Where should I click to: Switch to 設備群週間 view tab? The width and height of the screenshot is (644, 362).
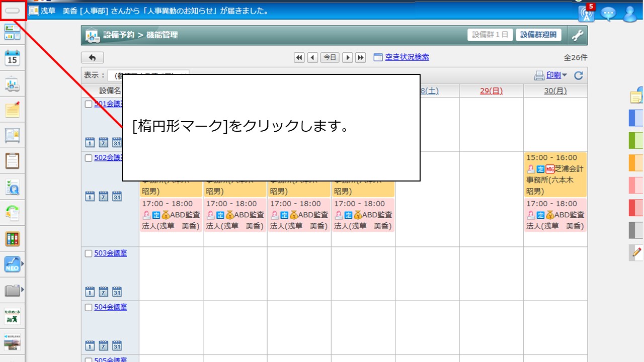(538, 35)
